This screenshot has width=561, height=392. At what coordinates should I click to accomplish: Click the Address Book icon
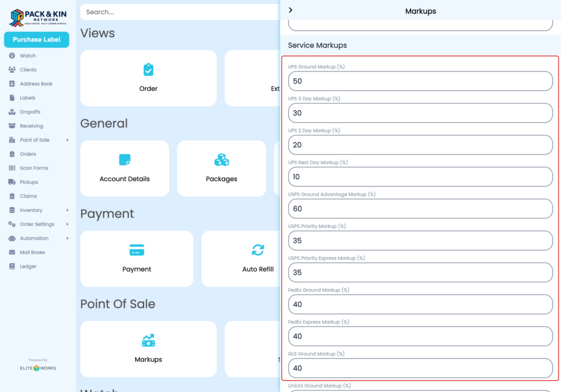12,83
